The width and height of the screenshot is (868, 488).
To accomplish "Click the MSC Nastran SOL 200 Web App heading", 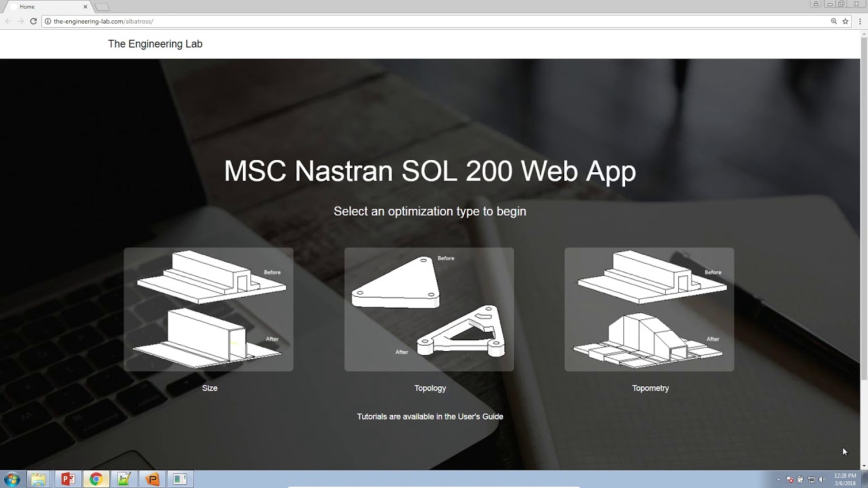I will click(x=430, y=171).
